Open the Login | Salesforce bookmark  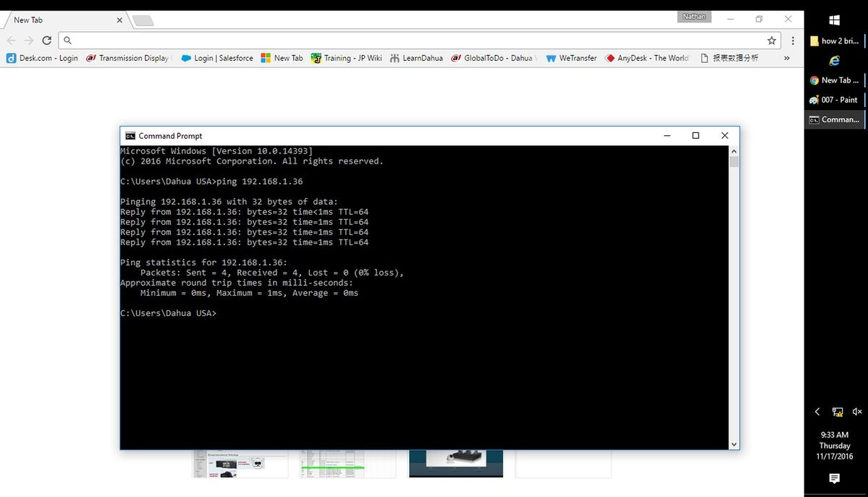tap(217, 58)
